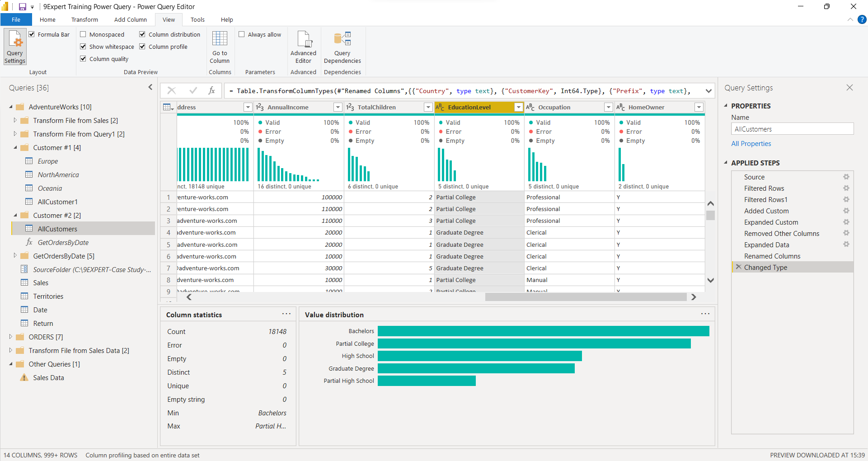Open the File menu
The height and width of the screenshot is (461, 868).
coord(16,19)
